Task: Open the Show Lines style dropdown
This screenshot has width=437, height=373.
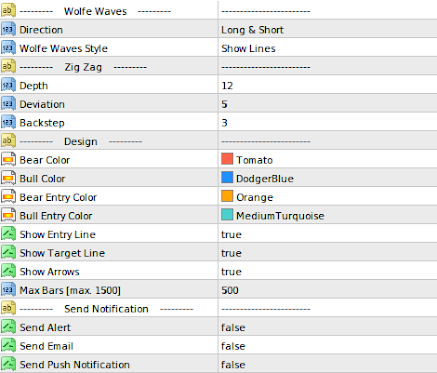Action: pos(328,48)
